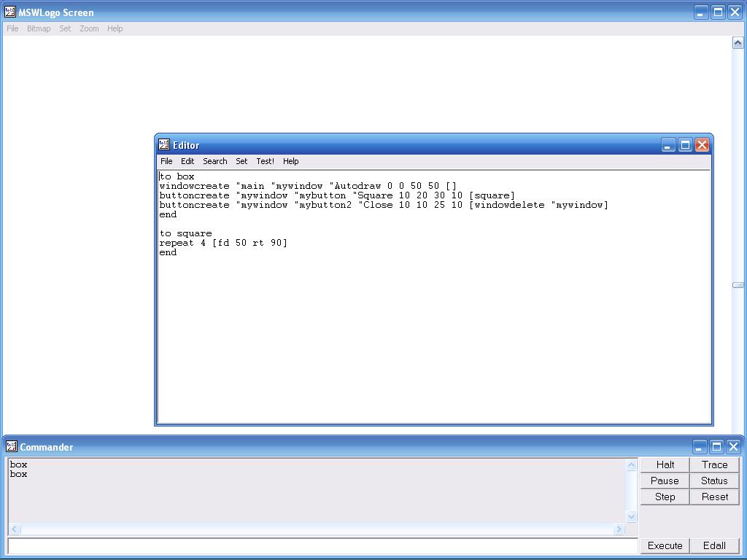Click the Commander history scroll left arrow
The image size is (747, 560).
click(x=15, y=529)
